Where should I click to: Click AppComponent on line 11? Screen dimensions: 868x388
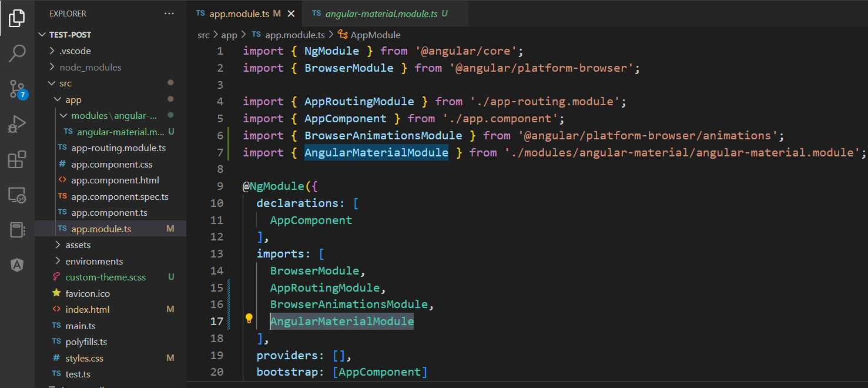coord(311,220)
